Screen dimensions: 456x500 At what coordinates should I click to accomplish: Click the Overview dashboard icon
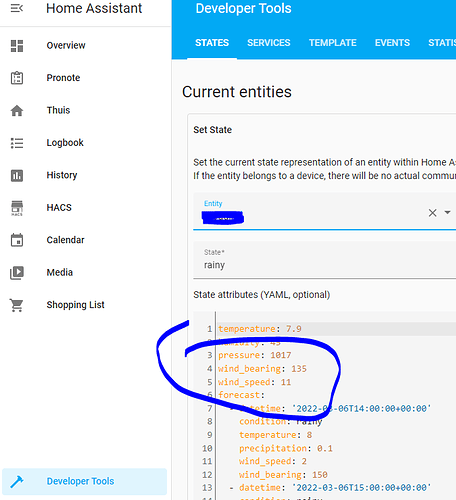pos(17,46)
